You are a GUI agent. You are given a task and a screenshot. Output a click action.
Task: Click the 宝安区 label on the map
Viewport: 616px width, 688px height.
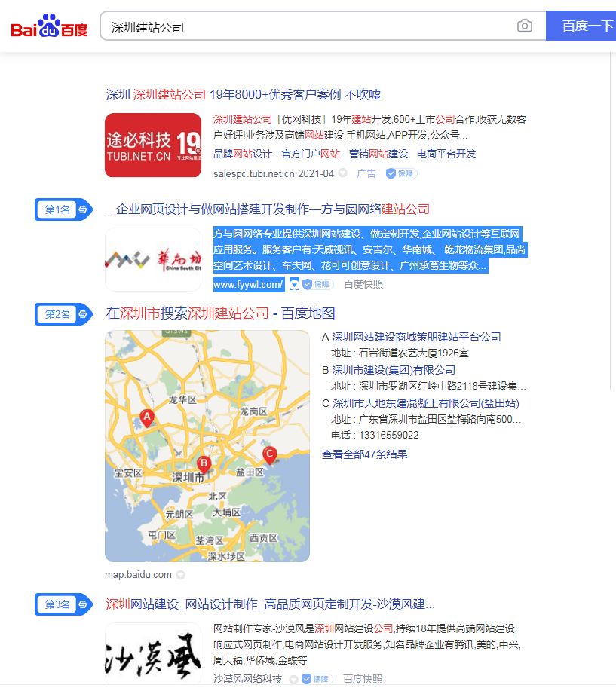pos(128,473)
